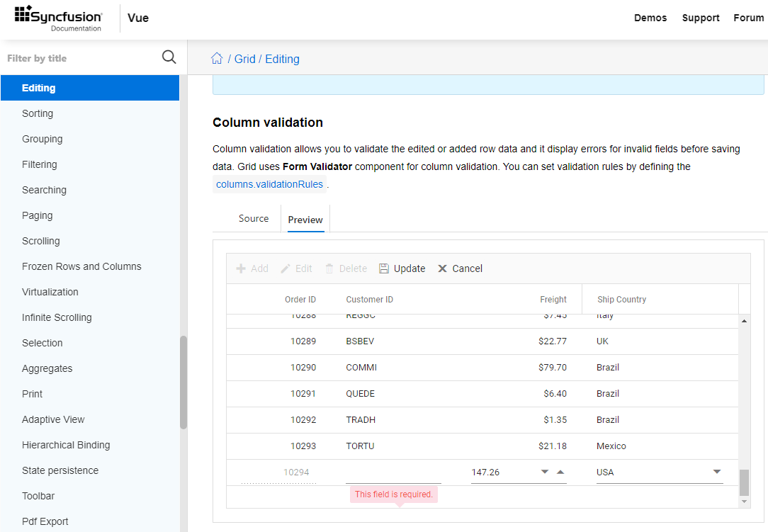Select the Preview tab

click(x=305, y=220)
